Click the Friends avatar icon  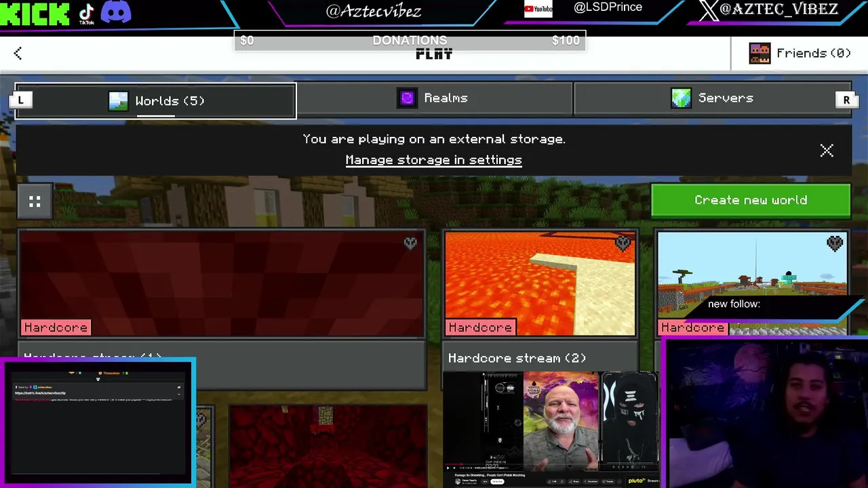759,54
